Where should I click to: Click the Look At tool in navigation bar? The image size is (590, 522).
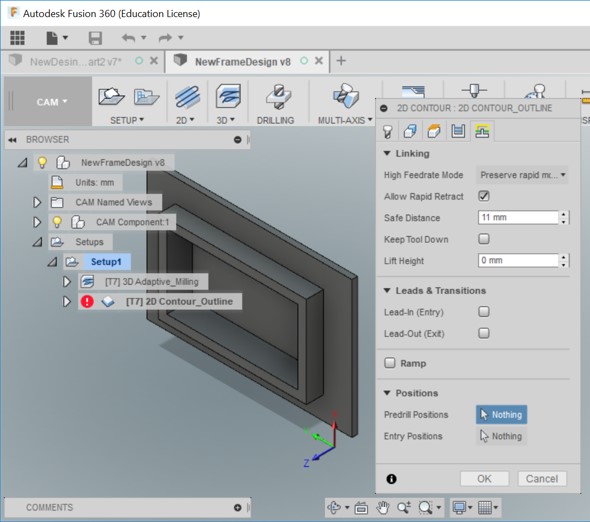(x=361, y=508)
